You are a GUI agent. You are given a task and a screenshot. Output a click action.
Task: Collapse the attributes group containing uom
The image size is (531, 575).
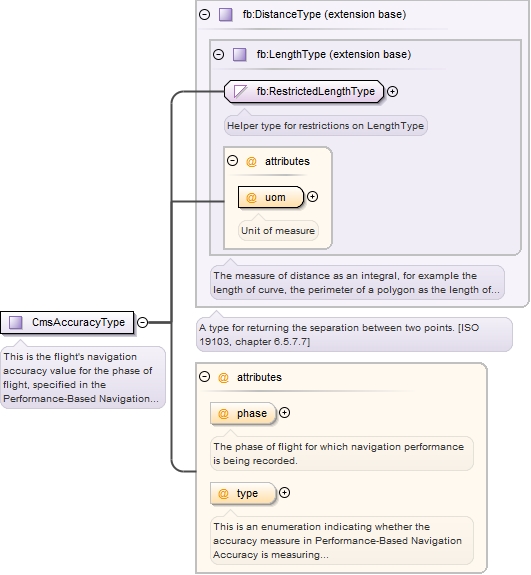pyautogui.click(x=232, y=161)
